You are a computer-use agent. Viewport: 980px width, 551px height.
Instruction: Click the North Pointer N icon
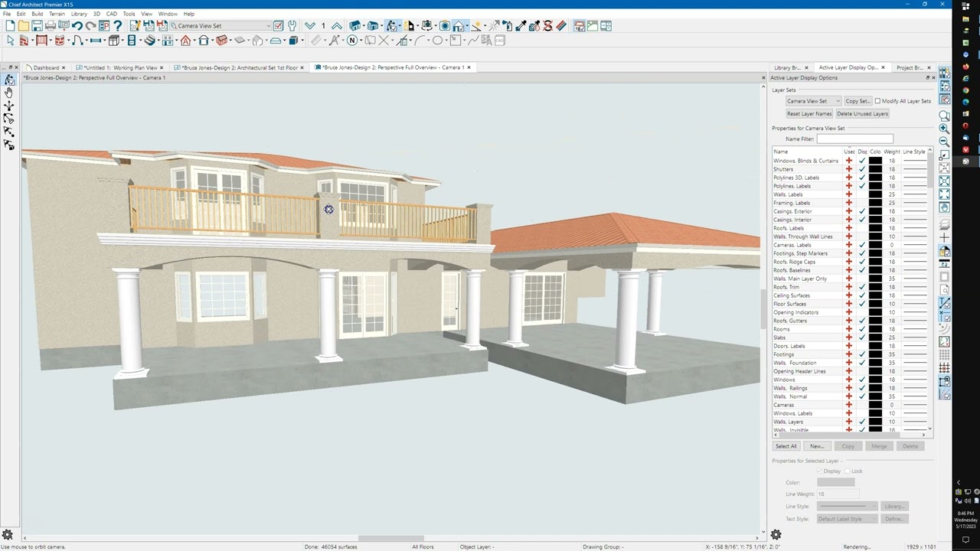click(352, 41)
